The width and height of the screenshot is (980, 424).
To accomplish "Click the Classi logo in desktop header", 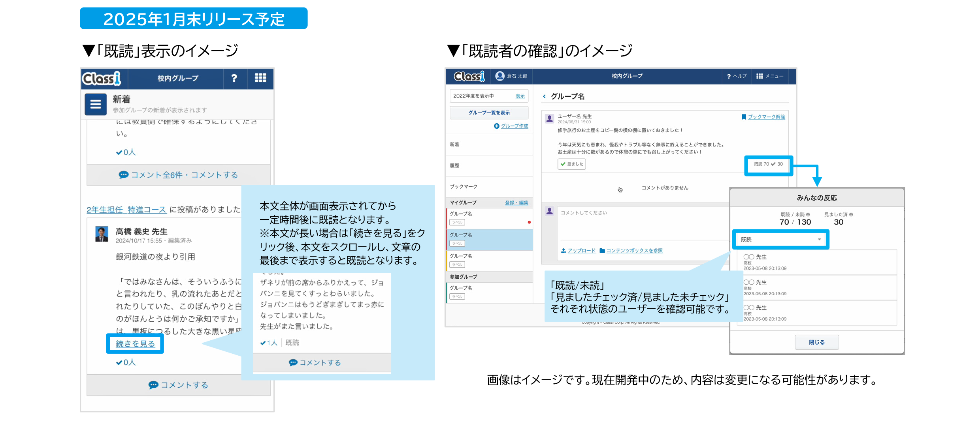I will pyautogui.click(x=469, y=76).
